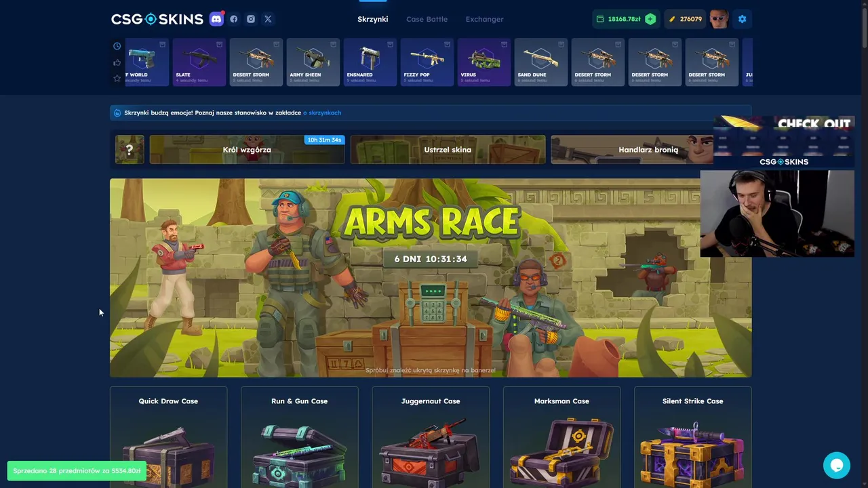This screenshot has width=868, height=488.
Task: Click the case icon on ARMY SHEEN drop
Action: (x=333, y=44)
